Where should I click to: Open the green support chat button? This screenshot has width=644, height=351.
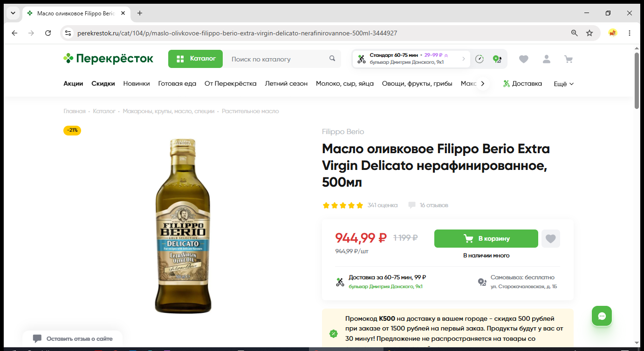[602, 316]
